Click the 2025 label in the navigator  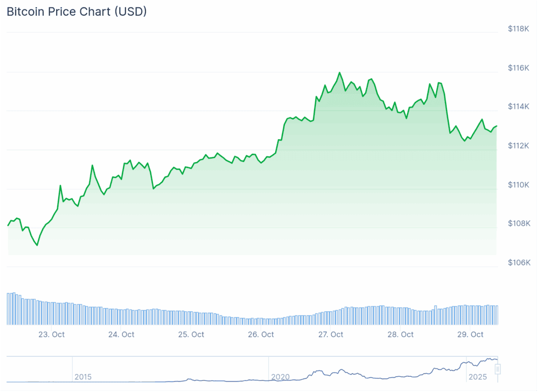click(x=477, y=377)
